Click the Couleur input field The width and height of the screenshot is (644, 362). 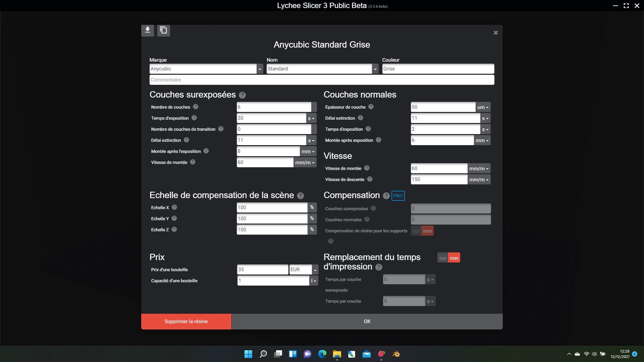438,69
